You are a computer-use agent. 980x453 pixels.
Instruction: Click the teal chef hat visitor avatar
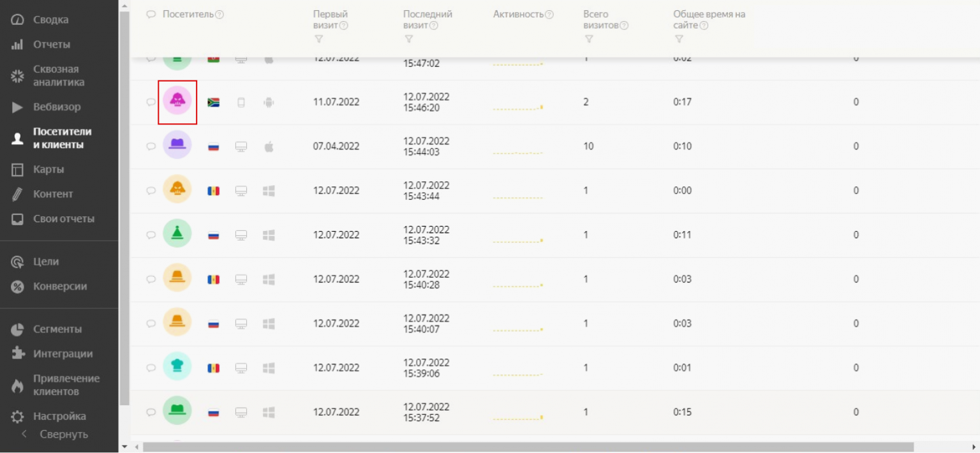click(x=177, y=367)
